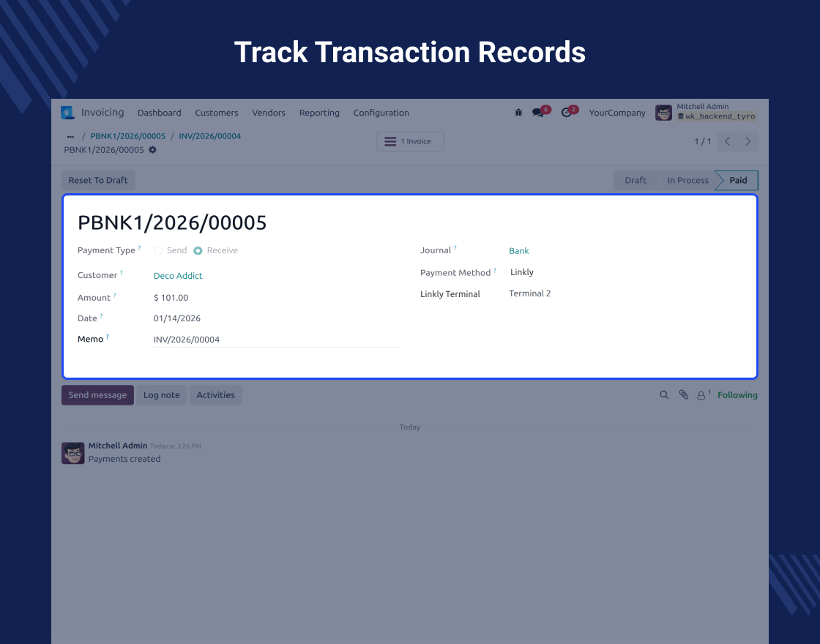Open the activities clock icon
This screenshot has height=644, width=820.
[x=567, y=113]
